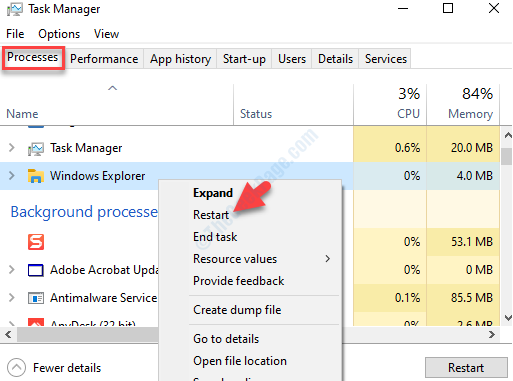Switch to the App history tab

tap(180, 59)
